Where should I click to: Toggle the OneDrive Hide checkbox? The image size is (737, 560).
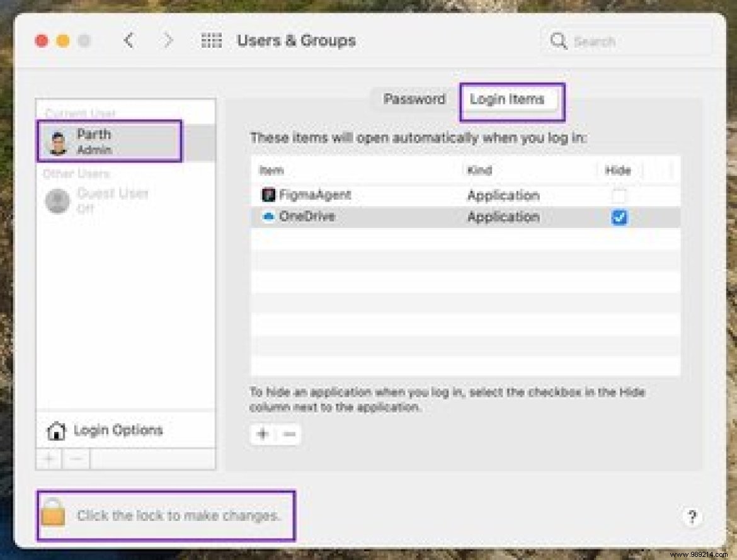point(620,217)
